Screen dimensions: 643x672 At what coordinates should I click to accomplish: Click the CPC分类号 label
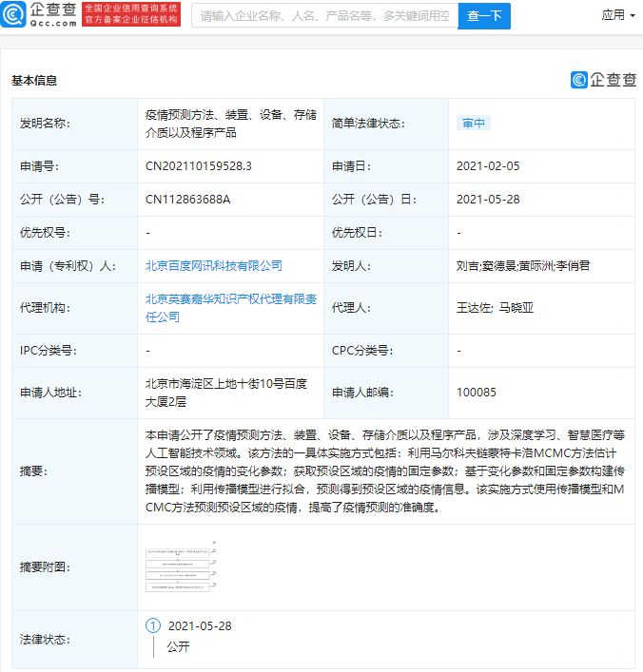[362, 351]
